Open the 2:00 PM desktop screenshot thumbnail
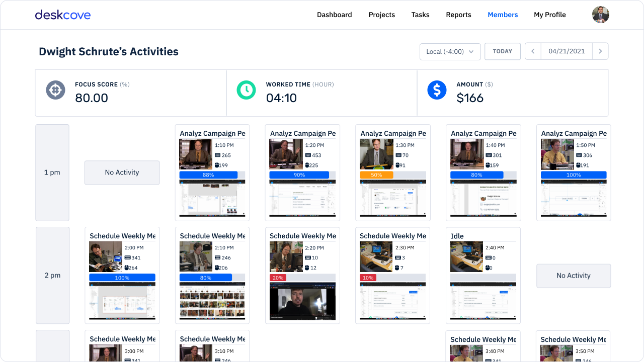 tap(122, 301)
